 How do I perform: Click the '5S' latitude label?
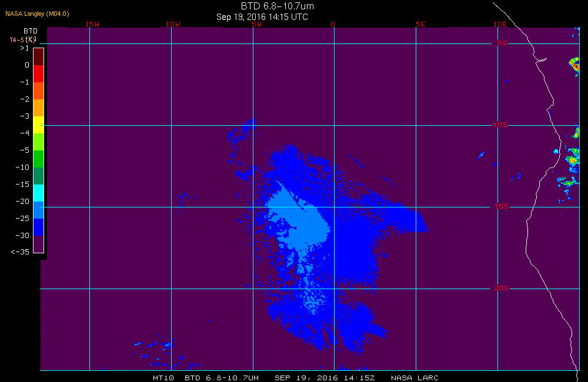coord(502,43)
